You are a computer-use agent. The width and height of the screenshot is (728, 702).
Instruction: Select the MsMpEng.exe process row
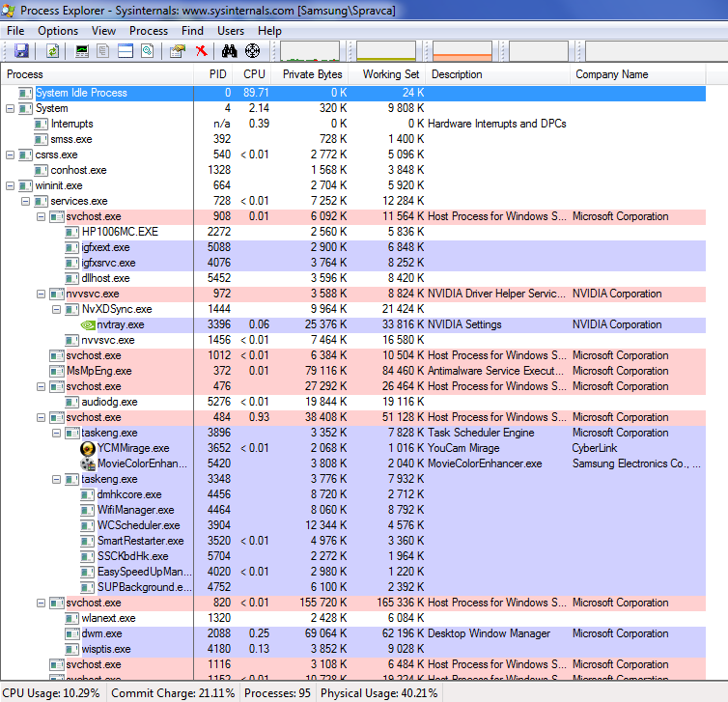click(x=98, y=371)
